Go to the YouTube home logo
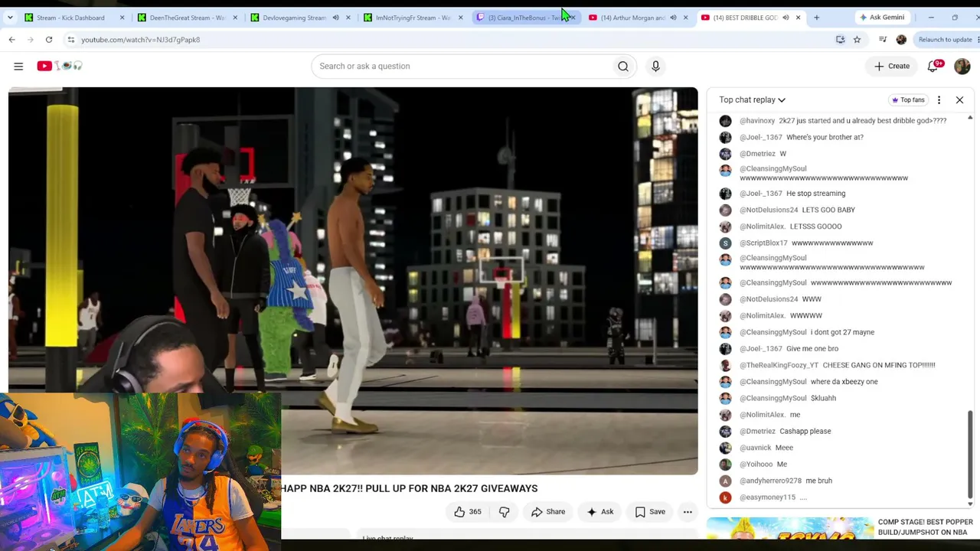The height and width of the screenshot is (551, 980). pos(60,66)
